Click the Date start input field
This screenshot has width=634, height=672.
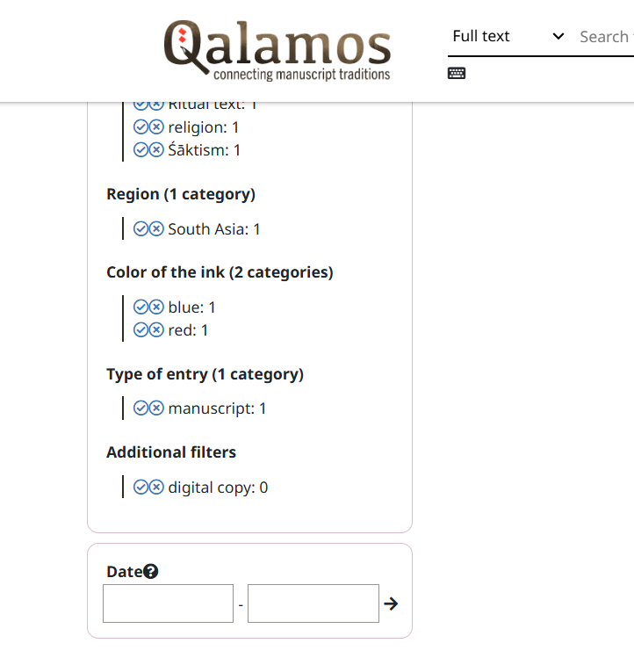(168, 603)
